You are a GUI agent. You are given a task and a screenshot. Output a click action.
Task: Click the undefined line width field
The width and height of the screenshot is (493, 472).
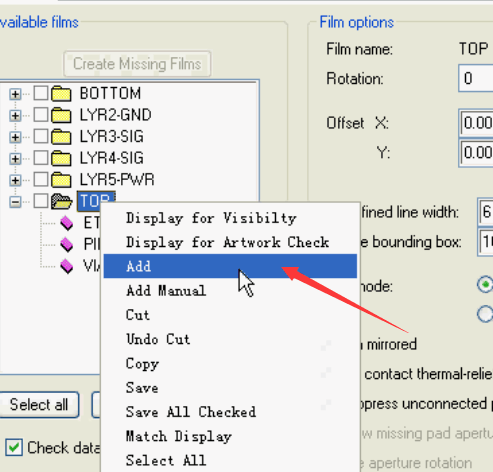[x=485, y=212]
